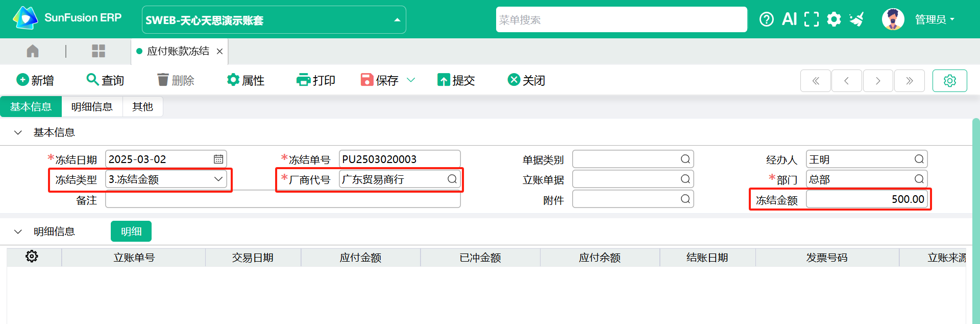The height and width of the screenshot is (324, 980).
Task: Go to next record button
Action: (878, 81)
